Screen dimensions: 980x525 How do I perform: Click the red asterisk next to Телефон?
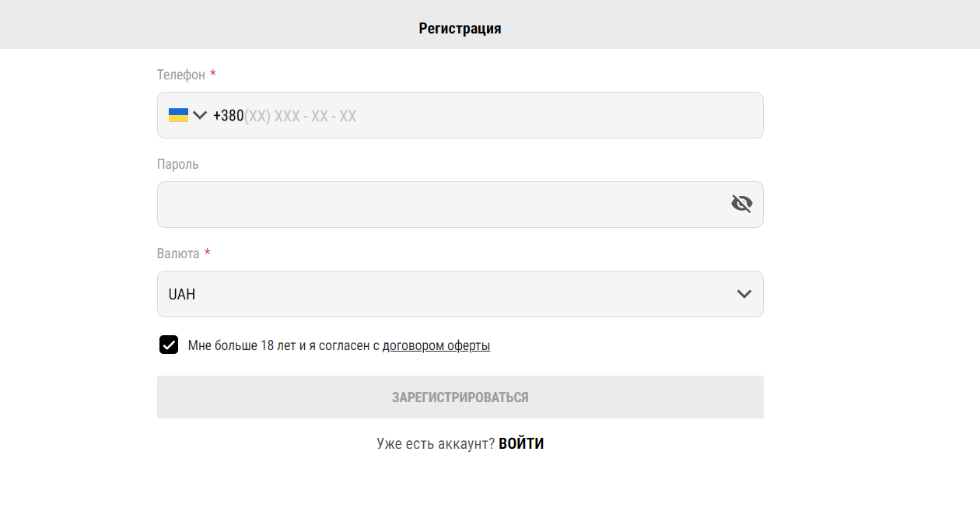213,74
